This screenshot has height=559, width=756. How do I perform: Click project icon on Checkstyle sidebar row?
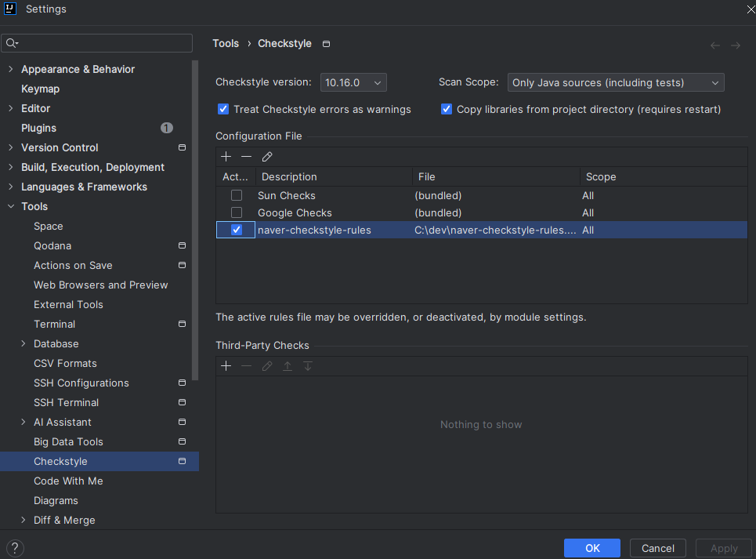click(183, 461)
